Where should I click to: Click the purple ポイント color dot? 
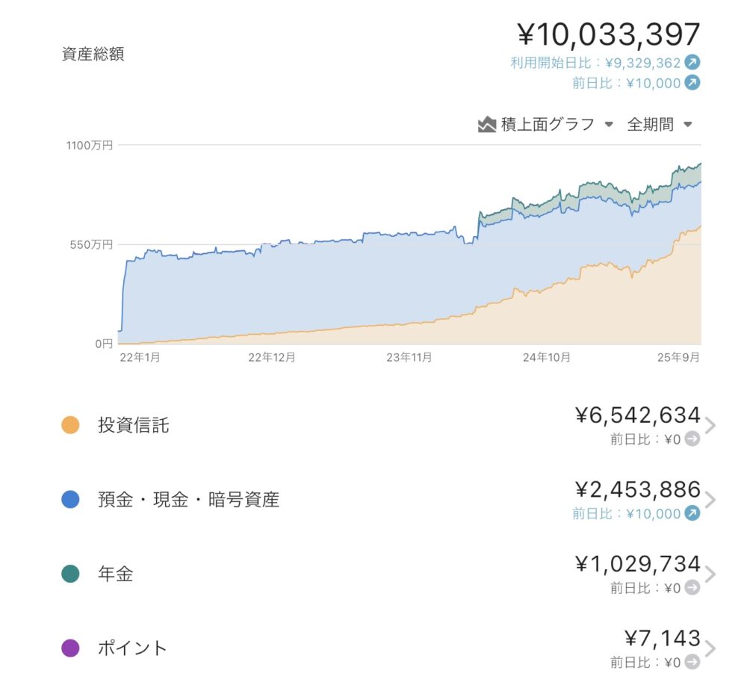[70, 648]
